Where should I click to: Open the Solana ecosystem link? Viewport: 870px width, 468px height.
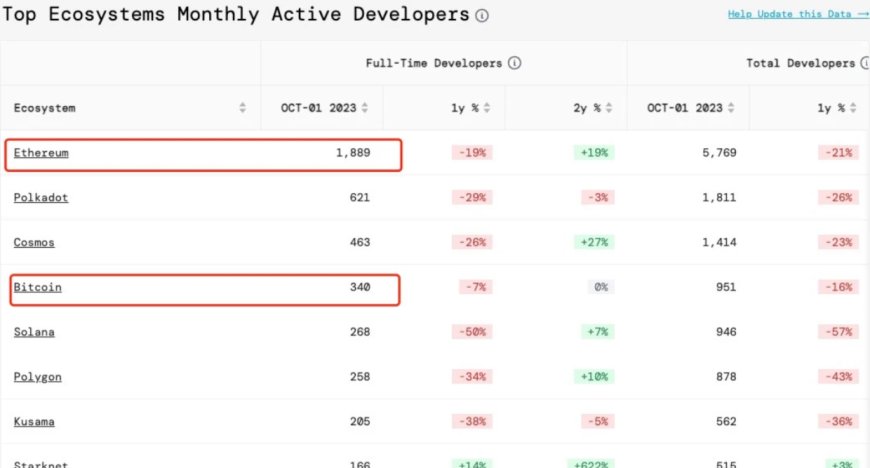tap(34, 332)
